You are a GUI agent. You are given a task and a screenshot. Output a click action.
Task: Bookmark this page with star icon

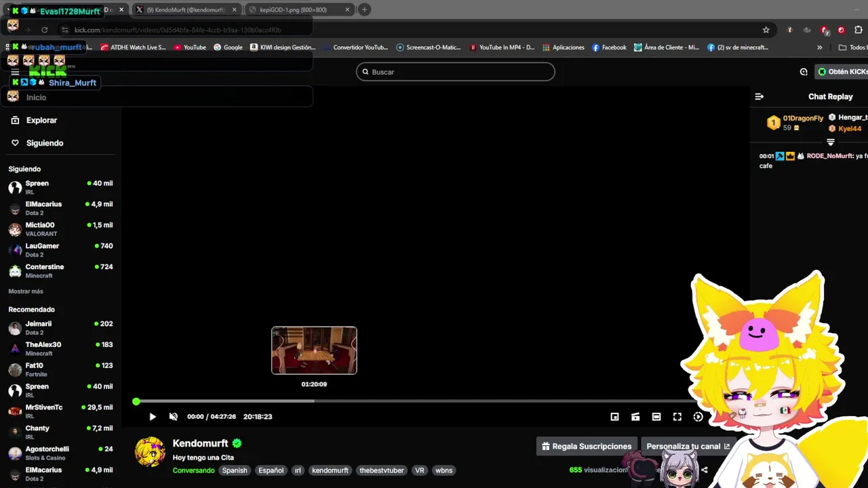point(766,30)
